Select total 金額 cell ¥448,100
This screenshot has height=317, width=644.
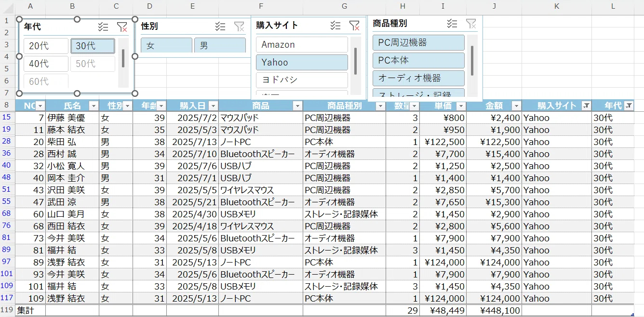pyautogui.click(x=494, y=310)
